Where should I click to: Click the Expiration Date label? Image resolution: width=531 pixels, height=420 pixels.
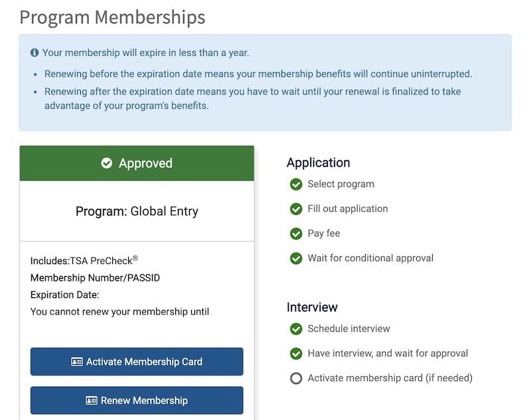tap(64, 295)
